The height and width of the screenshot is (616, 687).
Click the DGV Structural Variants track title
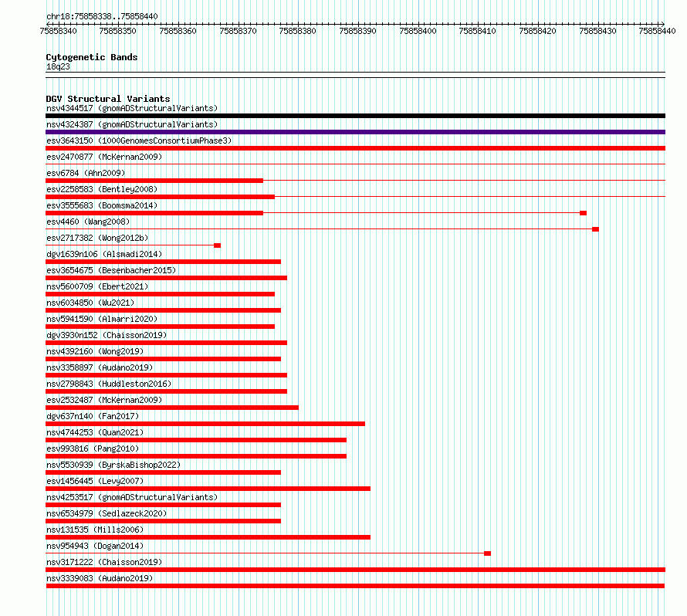coord(108,99)
